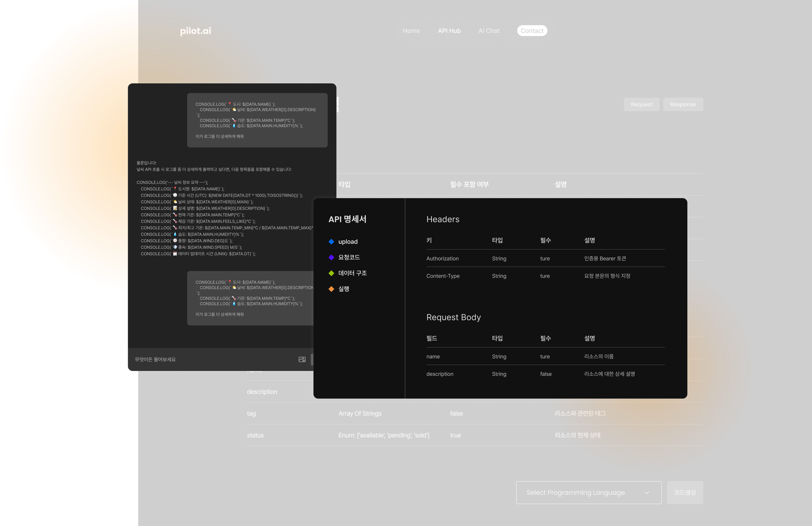Click the pilot.ai logo

tap(195, 31)
